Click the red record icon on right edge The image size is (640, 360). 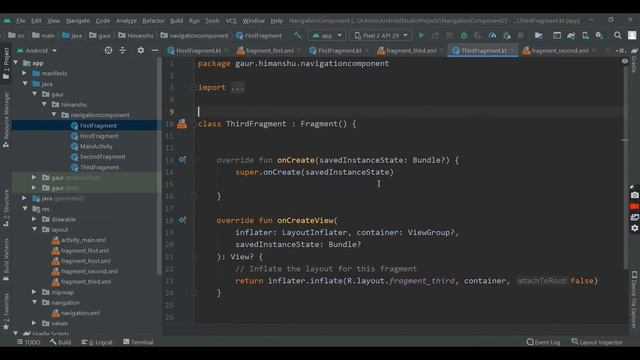point(634,207)
